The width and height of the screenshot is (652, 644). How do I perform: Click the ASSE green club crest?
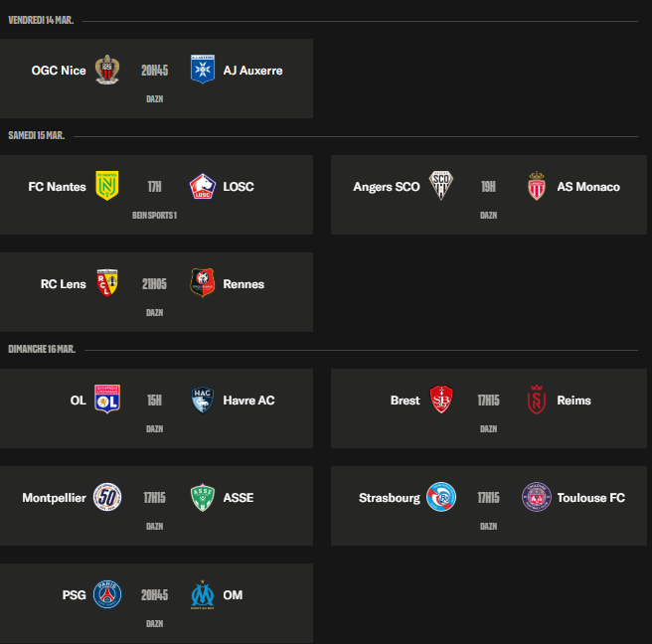(x=203, y=497)
